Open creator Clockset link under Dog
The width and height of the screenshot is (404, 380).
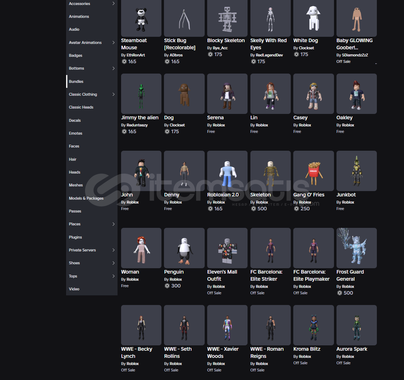(177, 125)
